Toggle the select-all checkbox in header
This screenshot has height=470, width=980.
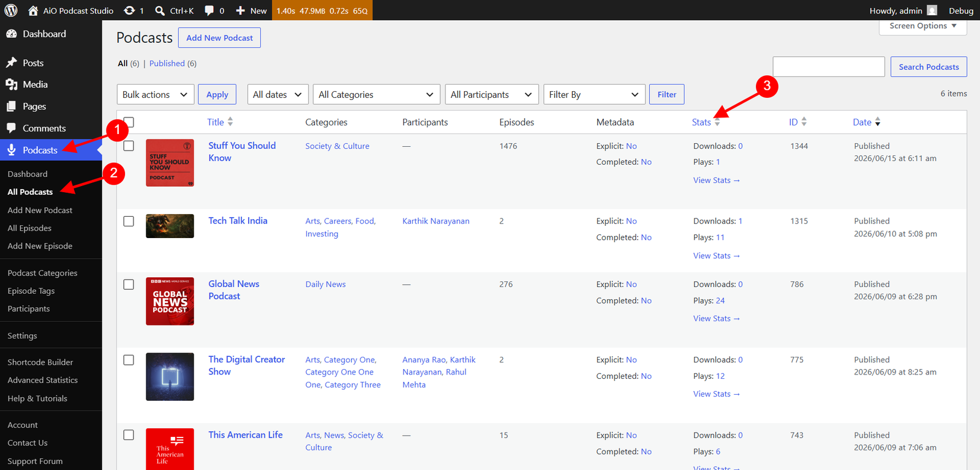point(129,122)
